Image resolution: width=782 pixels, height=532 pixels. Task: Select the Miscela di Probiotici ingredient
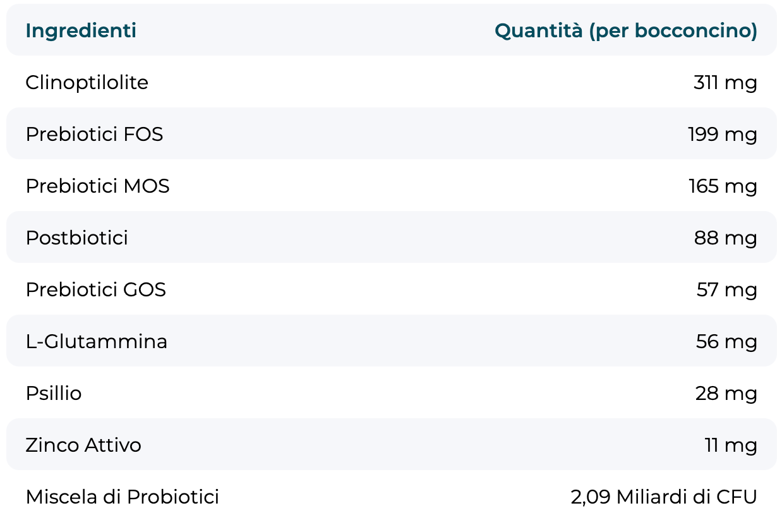pyautogui.click(x=122, y=497)
